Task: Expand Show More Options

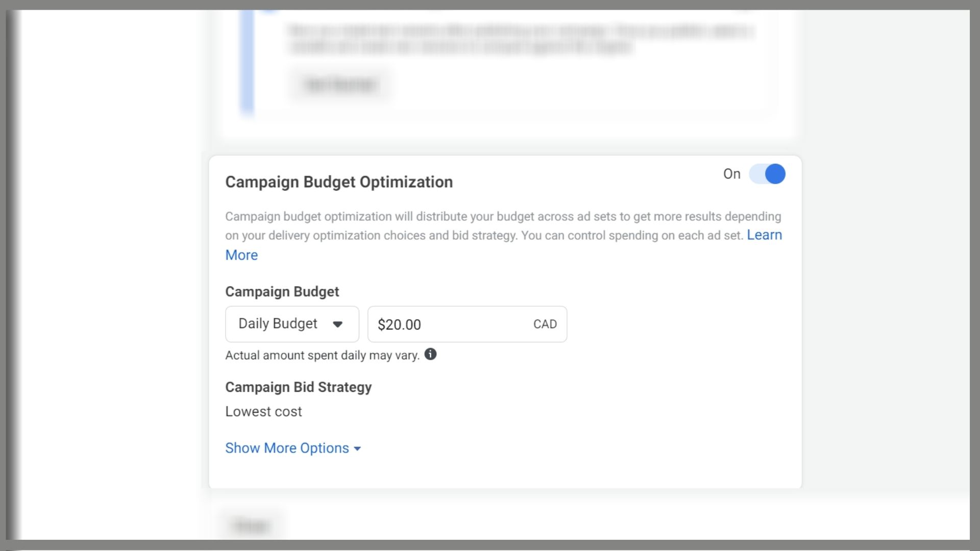Action: pyautogui.click(x=293, y=448)
